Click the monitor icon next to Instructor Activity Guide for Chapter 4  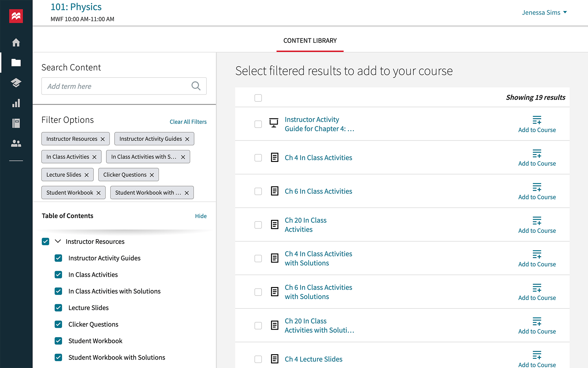point(274,123)
